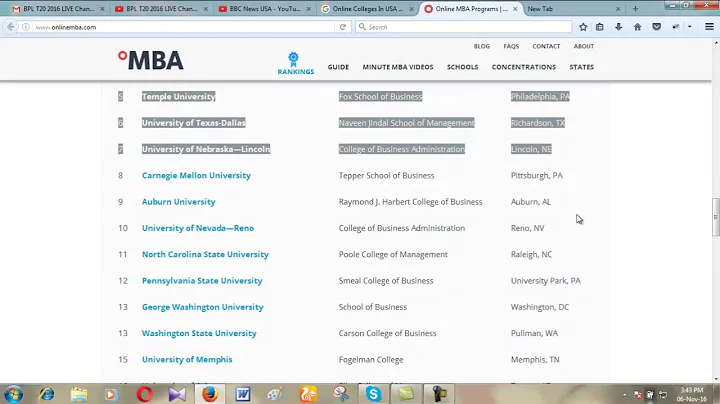This screenshot has height=404, width=720.
Task: Open North Carolina State University link
Action: pyautogui.click(x=205, y=254)
